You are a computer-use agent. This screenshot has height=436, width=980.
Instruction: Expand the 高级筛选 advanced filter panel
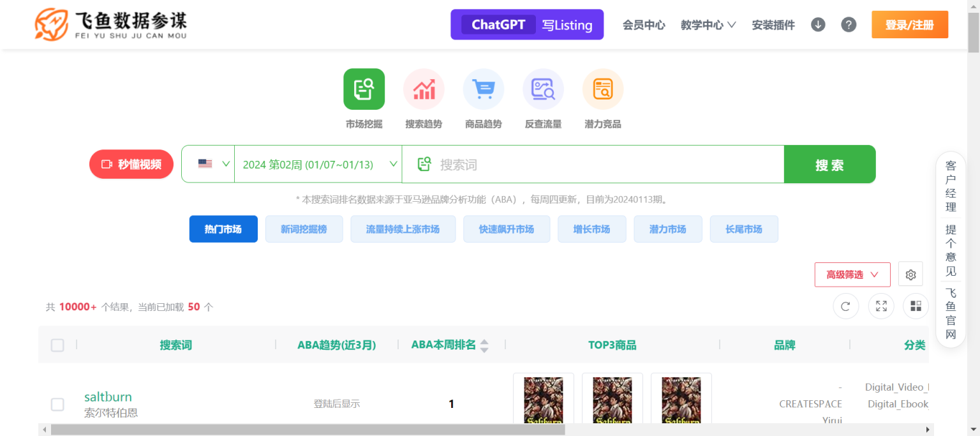tap(852, 274)
